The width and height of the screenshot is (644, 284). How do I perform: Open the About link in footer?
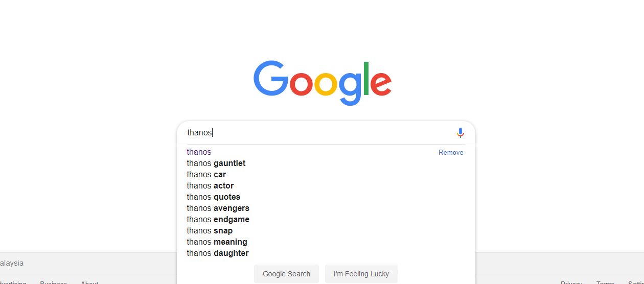tap(89, 282)
